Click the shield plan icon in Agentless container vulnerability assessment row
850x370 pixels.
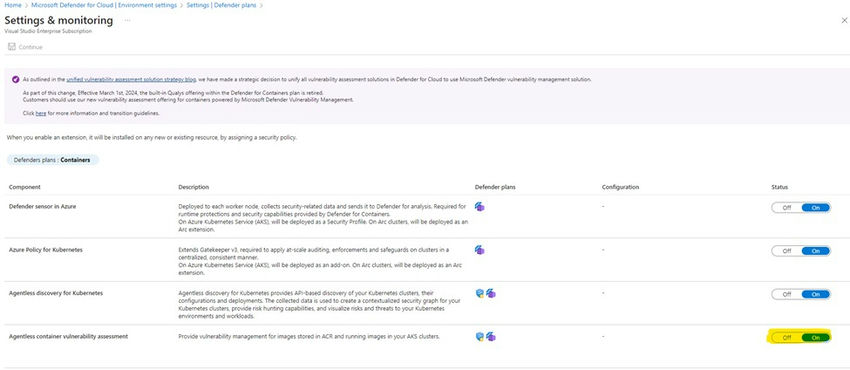[479, 336]
